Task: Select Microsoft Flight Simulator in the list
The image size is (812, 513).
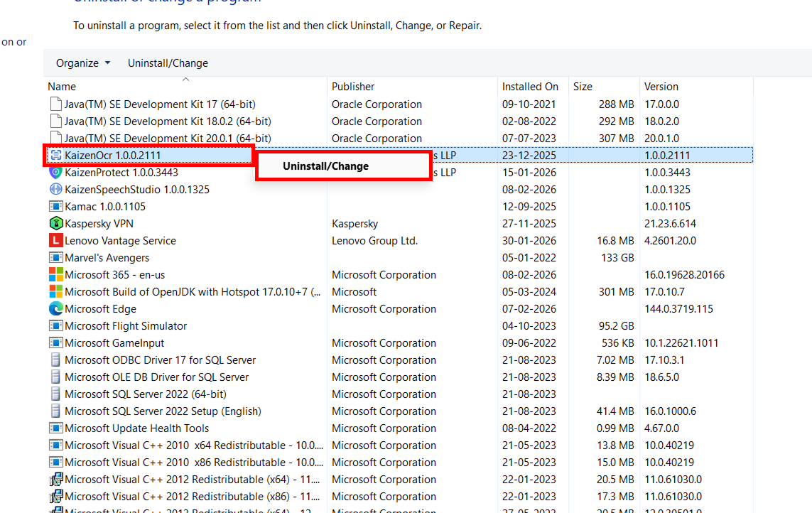Action: click(125, 326)
